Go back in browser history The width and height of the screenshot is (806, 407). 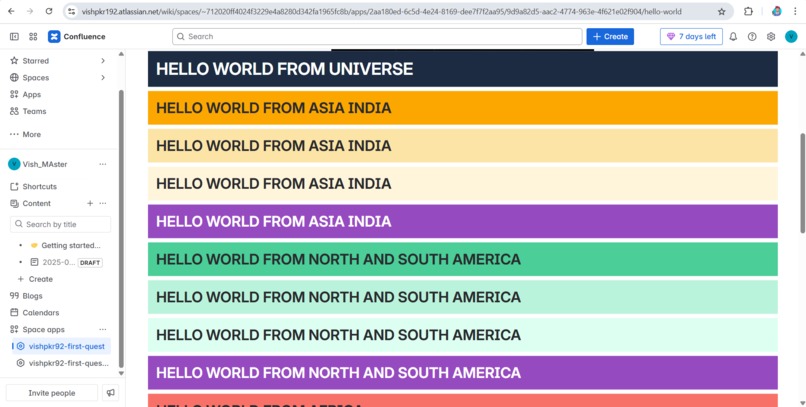point(11,11)
